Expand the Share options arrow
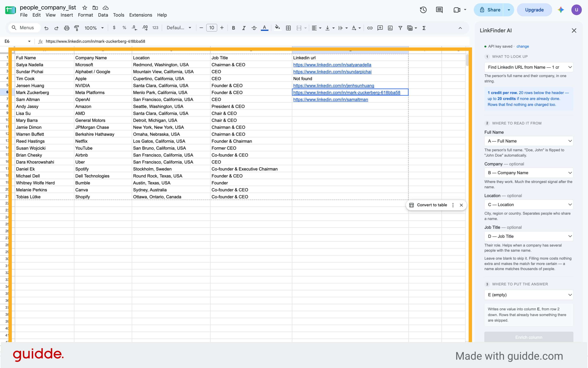Viewport: 588px width, 368px height. [x=509, y=10]
